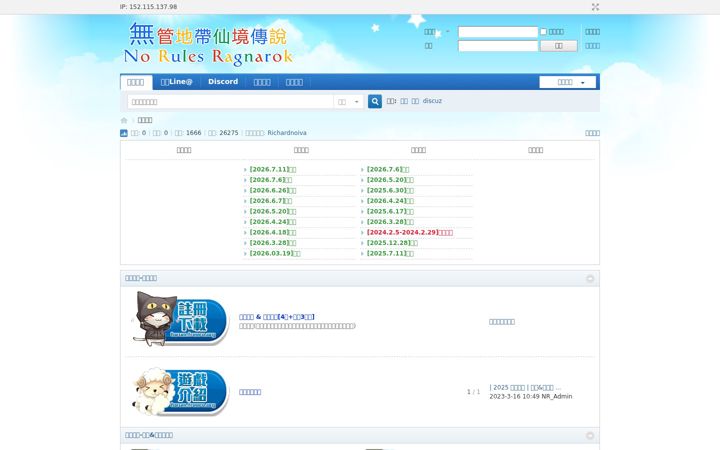Click the No Rules Ragnarok logo
This screenshot has height=450, width=720.
pos(208,44)
